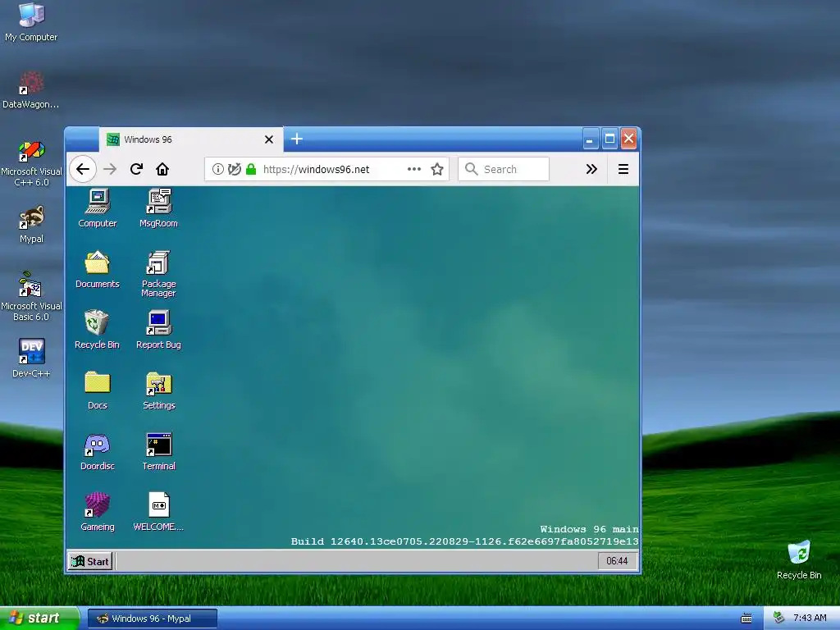
Task: Click the on-screen keyboard tray icon
Action: click(x=746, y=619)
